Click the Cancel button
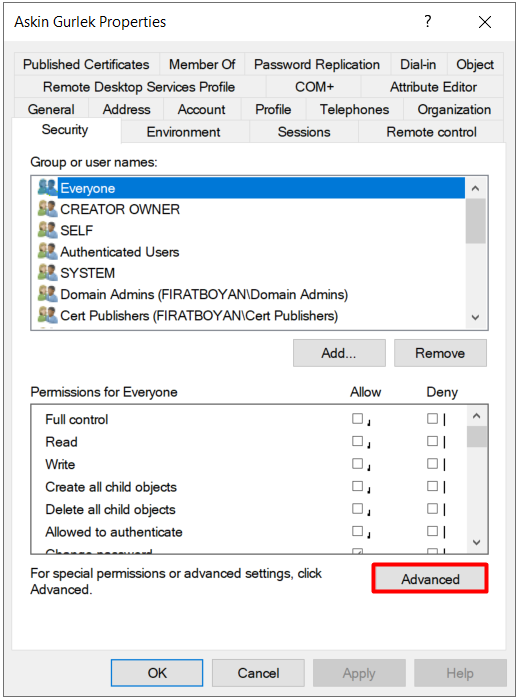 coord(258,673)
